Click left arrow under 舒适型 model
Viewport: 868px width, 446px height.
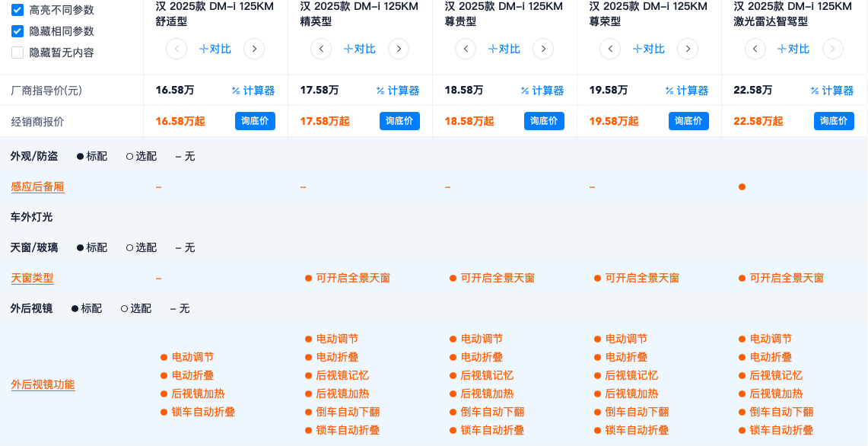click(x=176, y=49)
